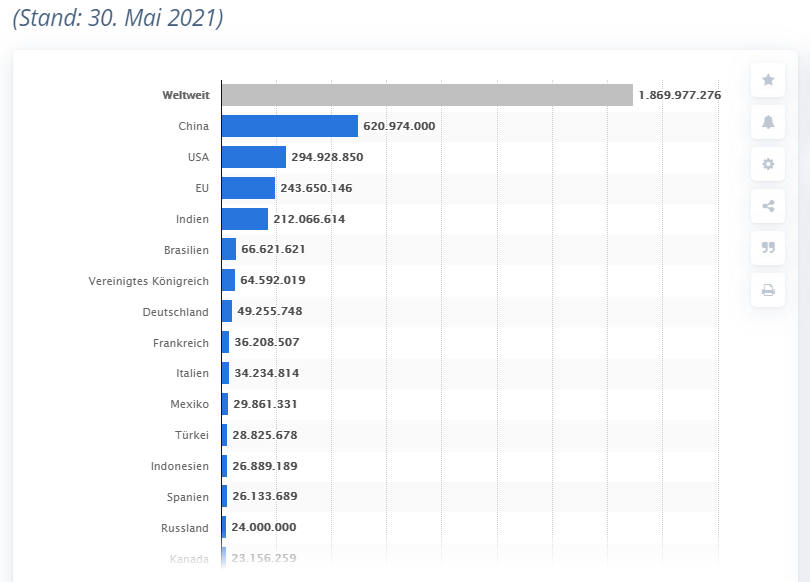The height and width of the screenshot is (582, 810).
Task: Click the bell notification icon
Action: pos(768,122)
